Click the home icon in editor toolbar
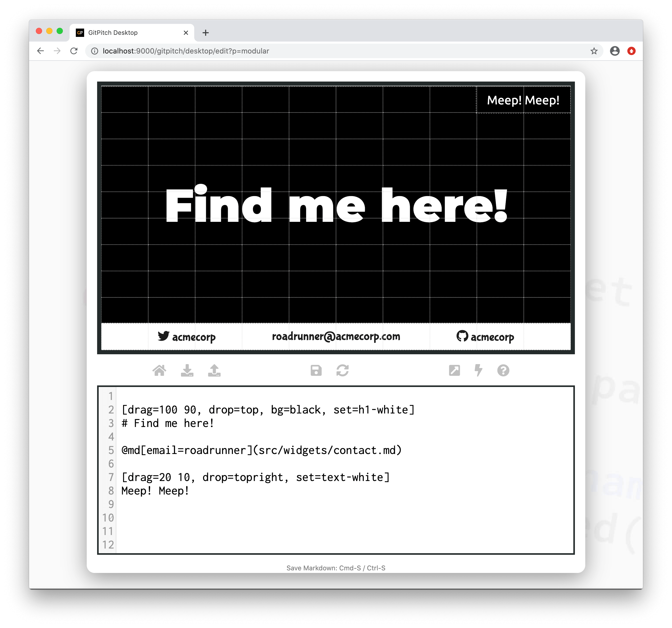The height and width of the screenshot is (628, 672). (x=159, y=370)
